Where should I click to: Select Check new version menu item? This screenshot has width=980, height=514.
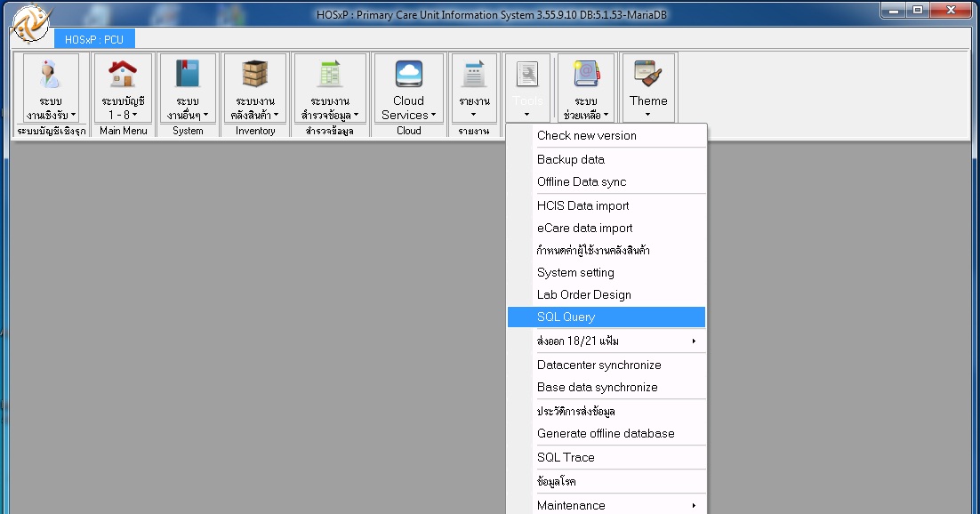click(x=606, y=136)
